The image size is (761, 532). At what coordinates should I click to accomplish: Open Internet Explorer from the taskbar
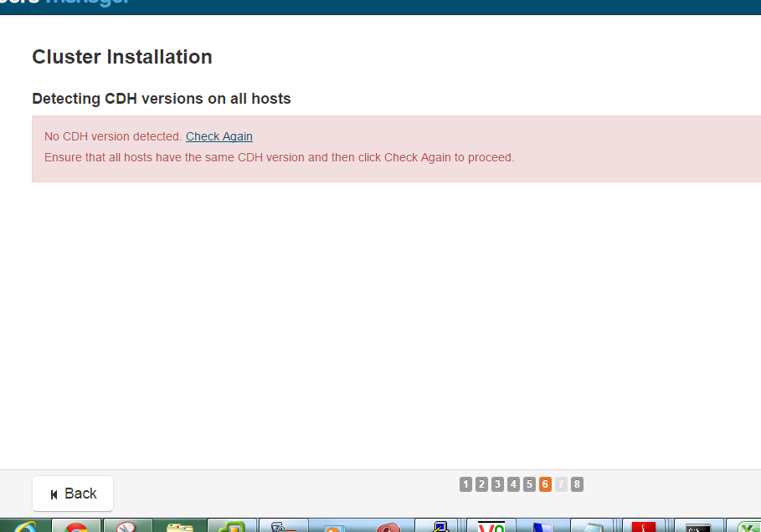coord(25,525)
